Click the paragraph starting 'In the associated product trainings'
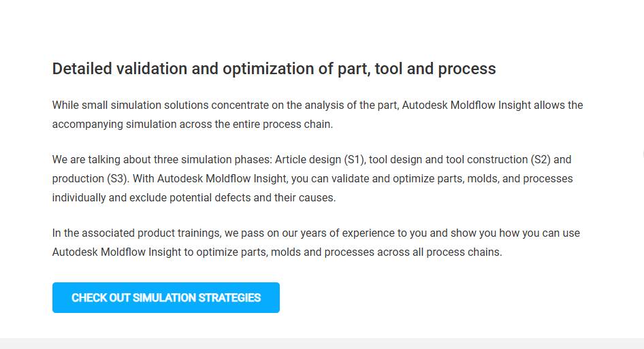Screen dimensions: 644x349 (x=316, y=242)
